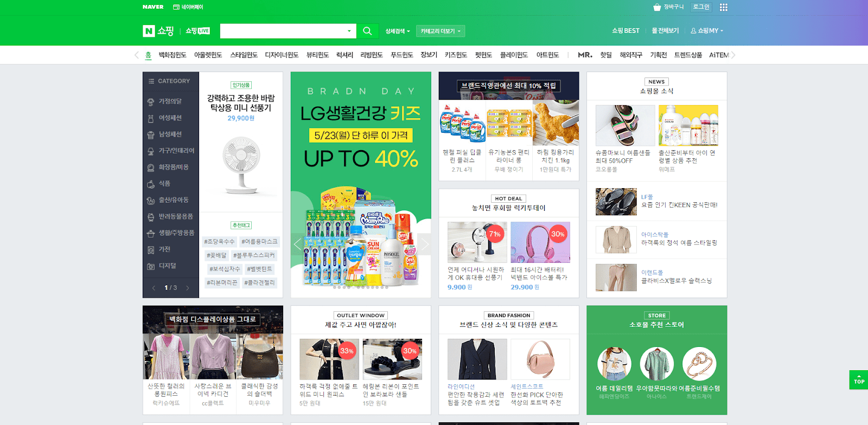Image resolution: width=868 pixels, height=425 pixels.
Task: Click the TOP scroll-to-top button
Action: pyautogui.click(x=859, y=379)
